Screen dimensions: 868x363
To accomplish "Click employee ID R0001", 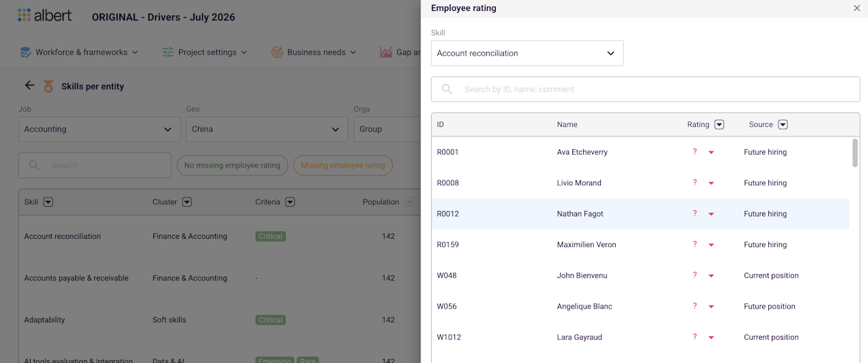I will [448, 152].
